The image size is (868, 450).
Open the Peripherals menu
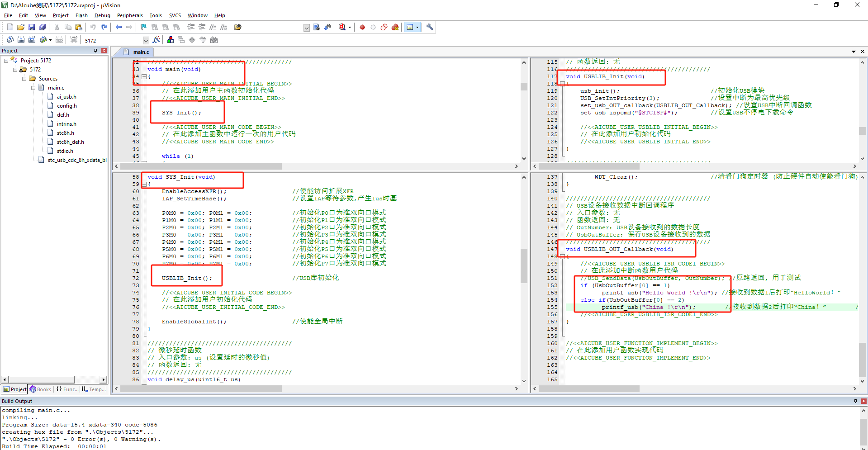(129, 15)
